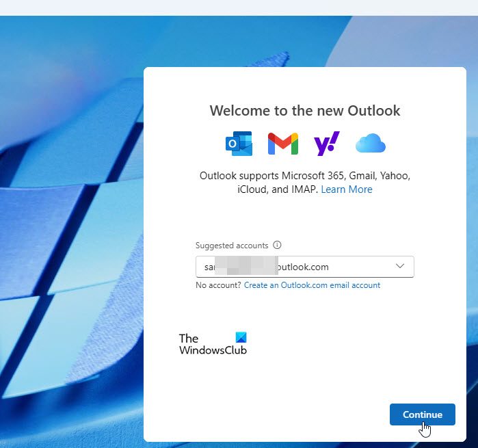This screenshot has width=478, height=448.
Task: Click the Welcome to the new Outlook heading
Action: pyautogui.click(x=305, y=111)
